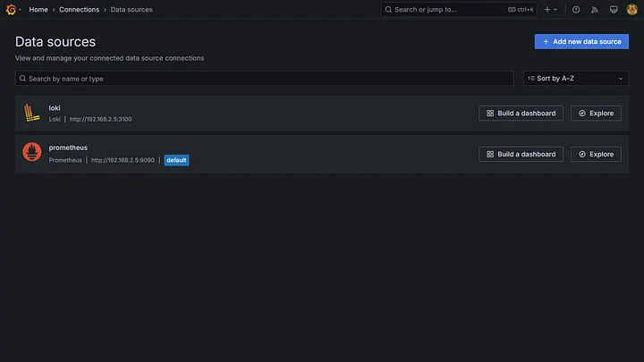Click compass icon in loki Explore button

[x=582, y=114]
